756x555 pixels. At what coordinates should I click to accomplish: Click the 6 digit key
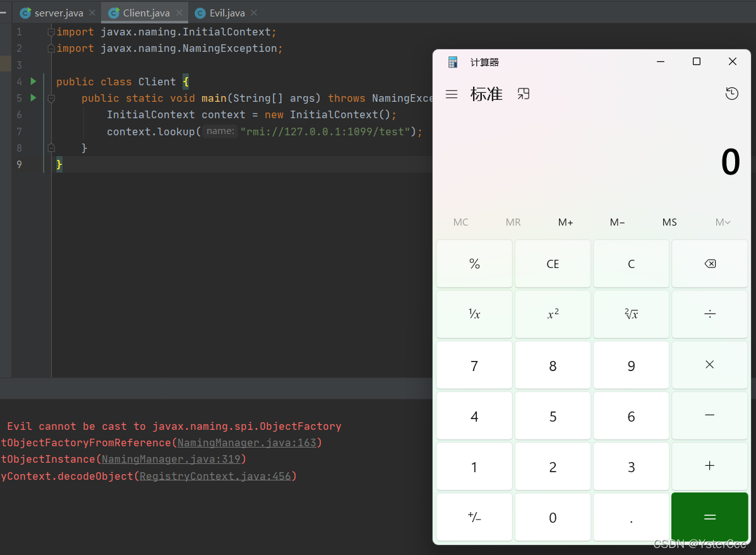(x=631, y=415)
